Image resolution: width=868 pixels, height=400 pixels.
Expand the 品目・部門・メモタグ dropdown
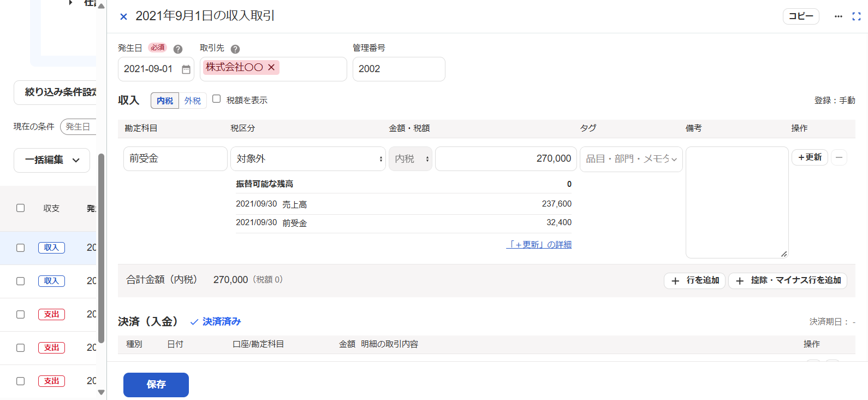click(x=631, y=159)
